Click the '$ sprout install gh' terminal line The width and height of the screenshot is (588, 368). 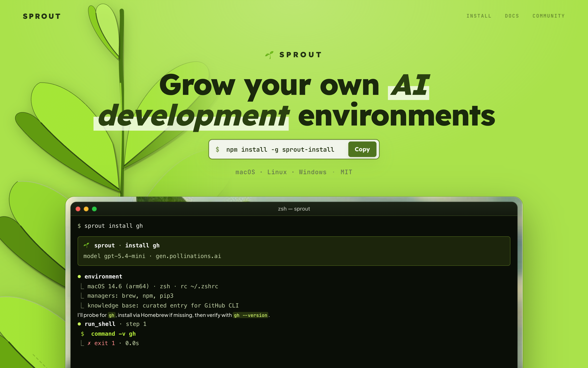[x=110, y=226]
